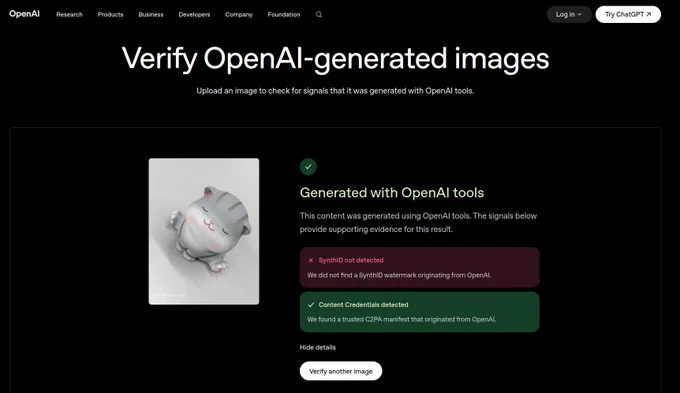The height and width of the screenshot is (393, 680).
Task: Click the checkmark beside Content Credentials detected
Action: click(311, 305)
